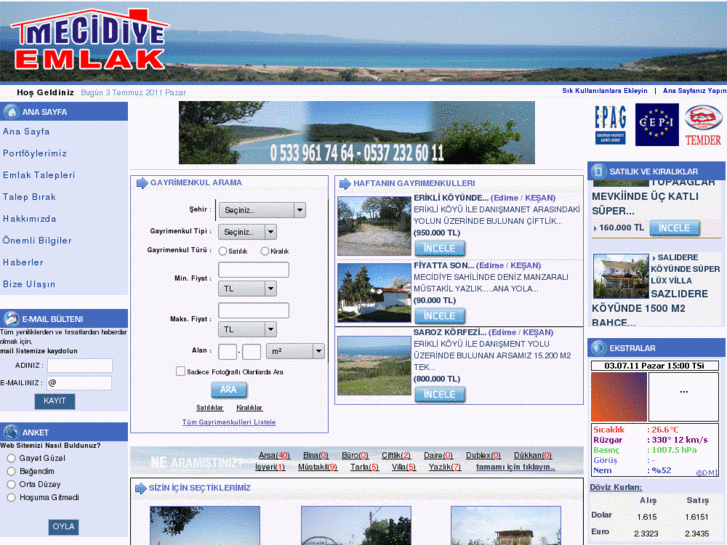Open the CEPI logo link
Image resolution: width=727 pixels, height=545 pixels.
[x=657, y=124]
